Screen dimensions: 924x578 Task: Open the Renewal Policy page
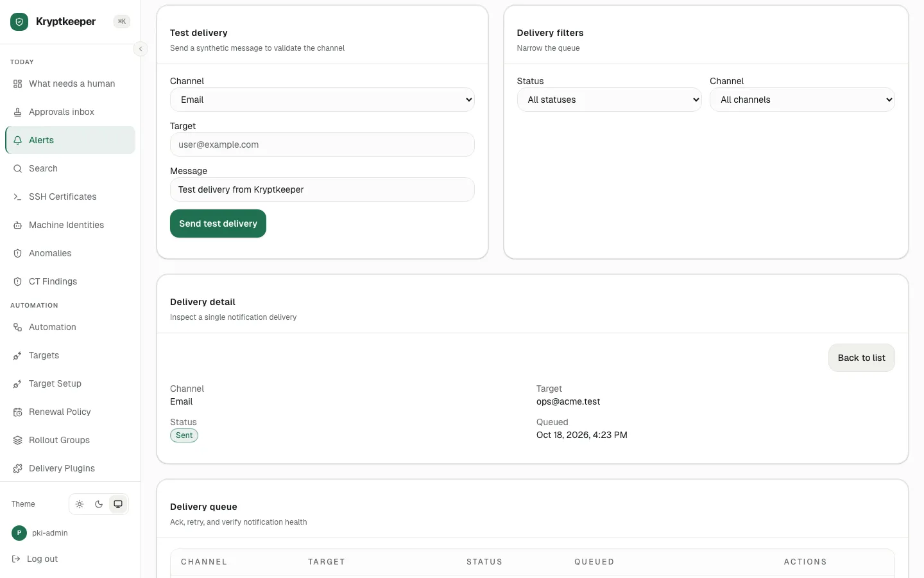point(71,412)
